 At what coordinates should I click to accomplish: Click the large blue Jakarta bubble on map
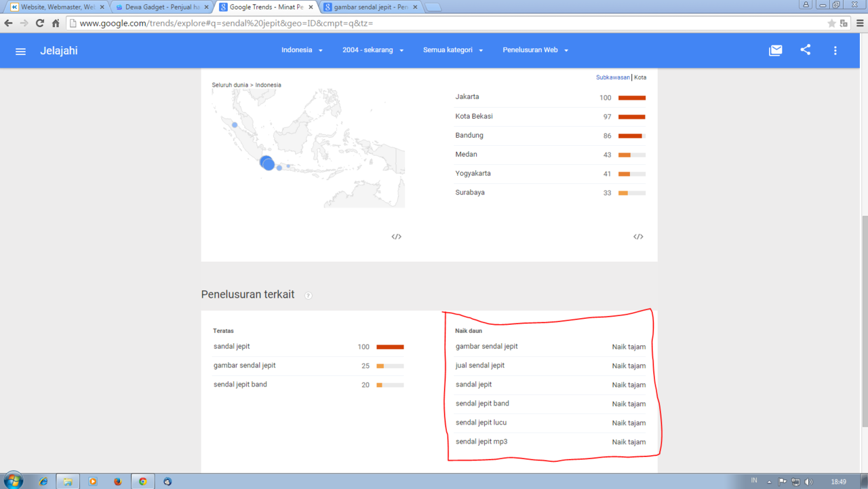267,163
